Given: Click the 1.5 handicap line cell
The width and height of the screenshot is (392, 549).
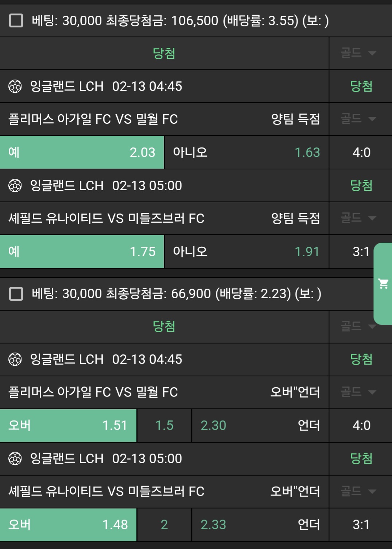Looking at the screenshot, I should pos(164,425).
